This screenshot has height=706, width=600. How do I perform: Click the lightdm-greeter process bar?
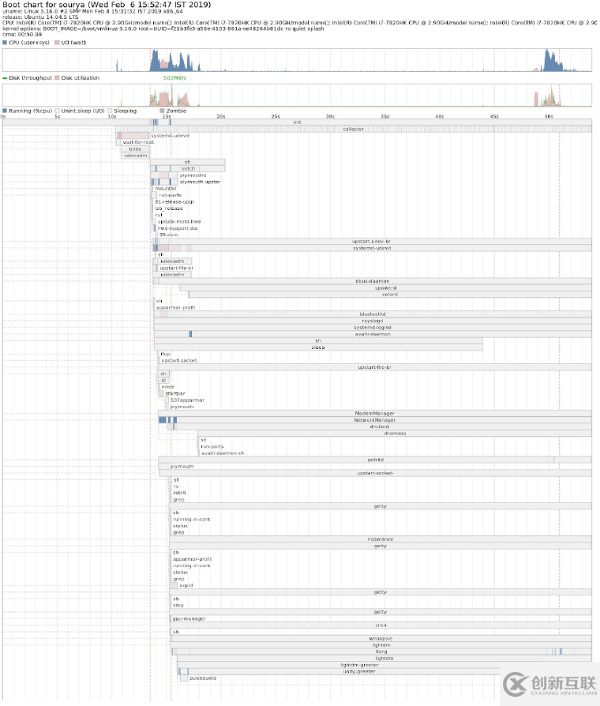coord(359,665)
